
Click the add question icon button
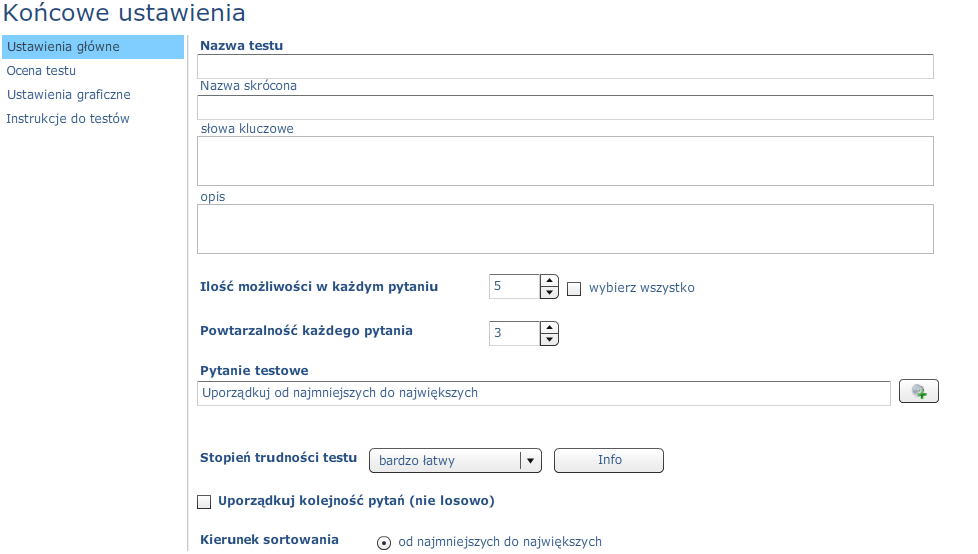point(918,392)
